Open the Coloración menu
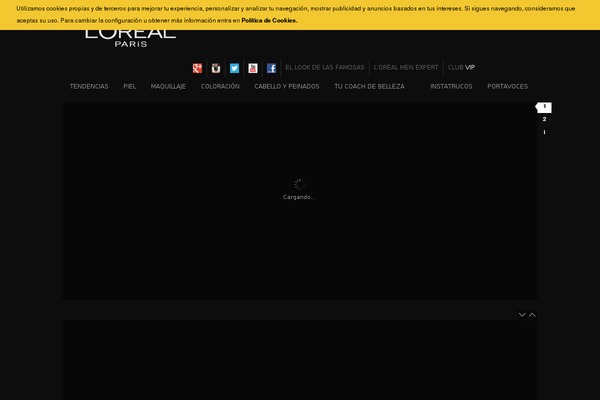The image size is (600, 400). (220, 87)
